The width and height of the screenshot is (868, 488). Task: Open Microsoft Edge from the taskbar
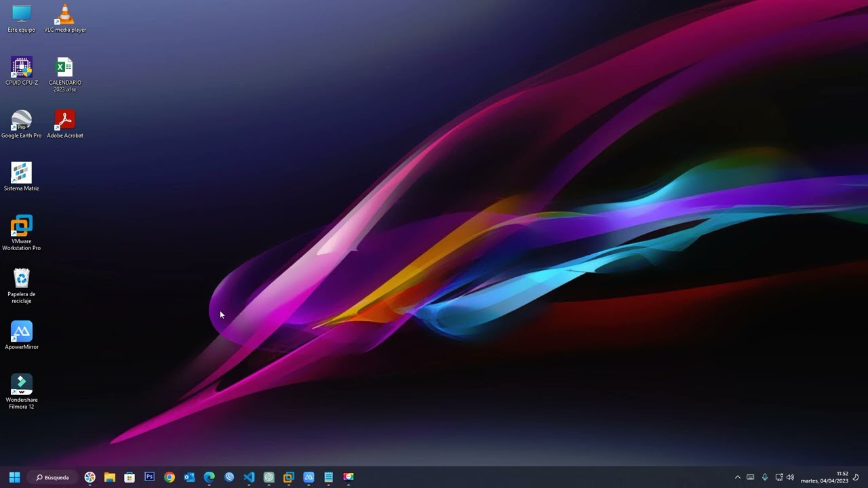(209, 477)
